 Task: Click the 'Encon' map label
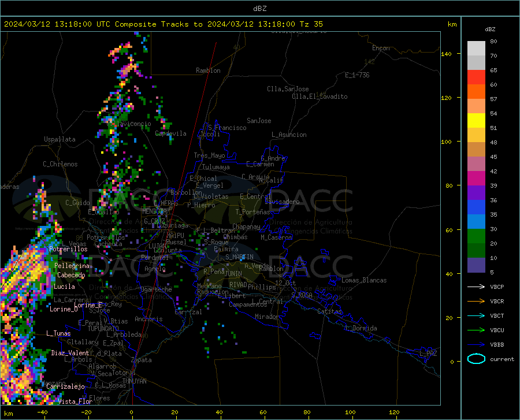pos(381,48)
